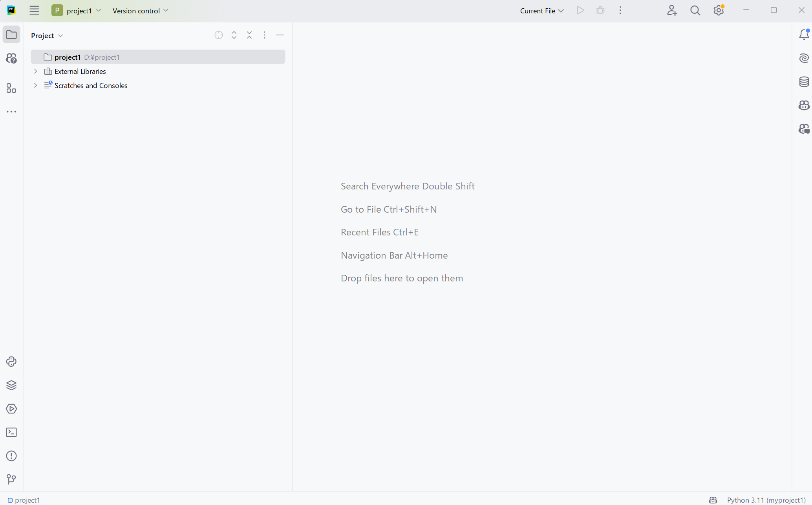Open the Structure tool window
This screenshot has height=505, width=812.
click(x=11, y=88)
